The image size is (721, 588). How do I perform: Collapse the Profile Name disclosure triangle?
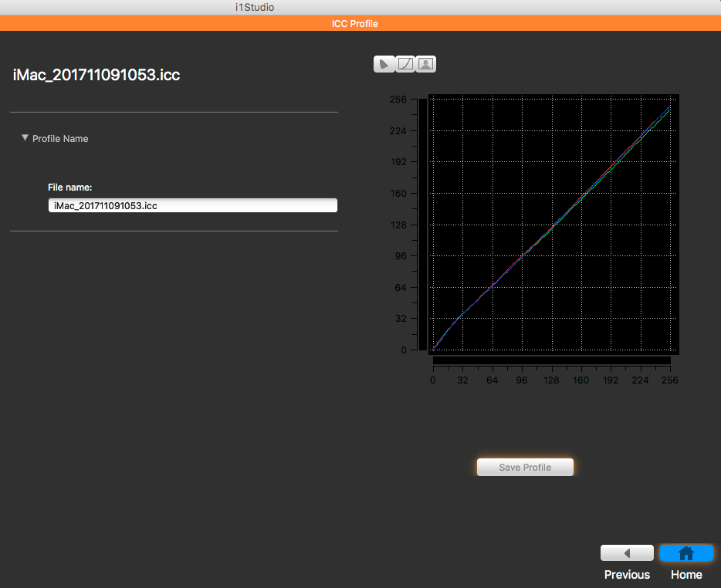(25, 138)
